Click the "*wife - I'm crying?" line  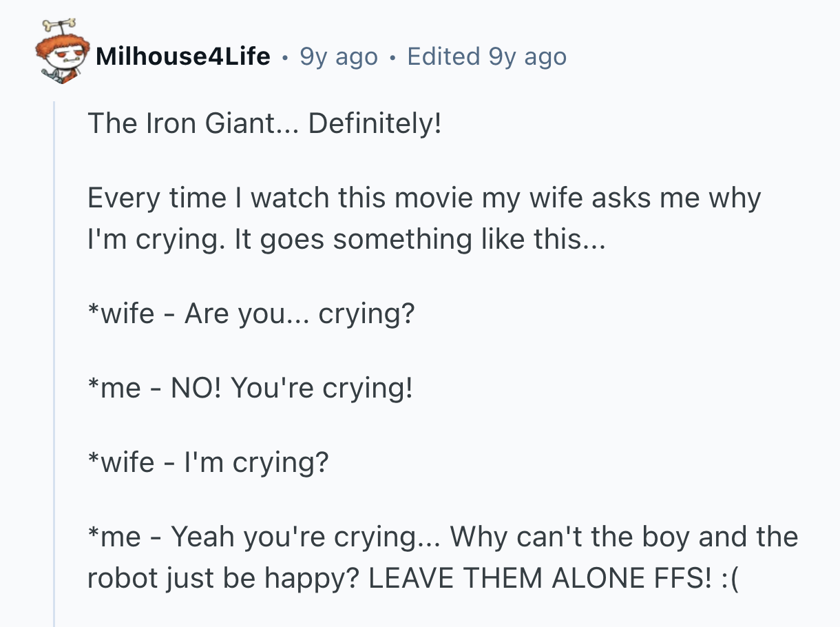208,462
